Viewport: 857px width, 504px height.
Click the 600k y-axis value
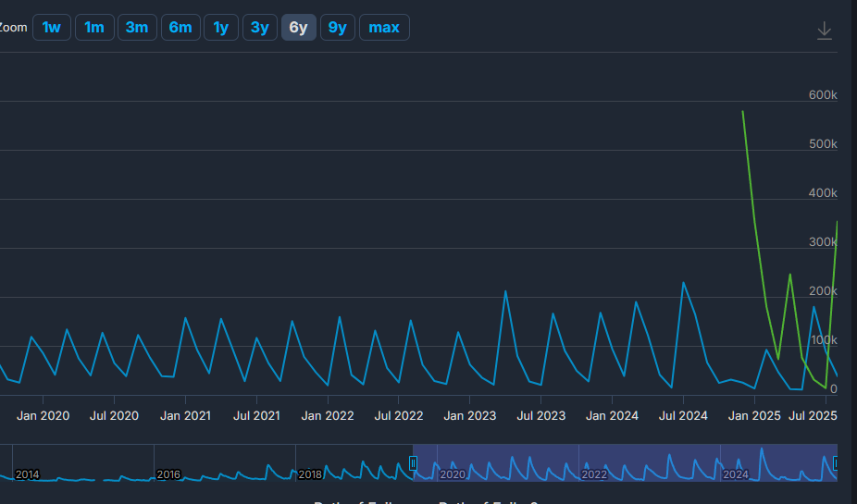pos(823,95)
